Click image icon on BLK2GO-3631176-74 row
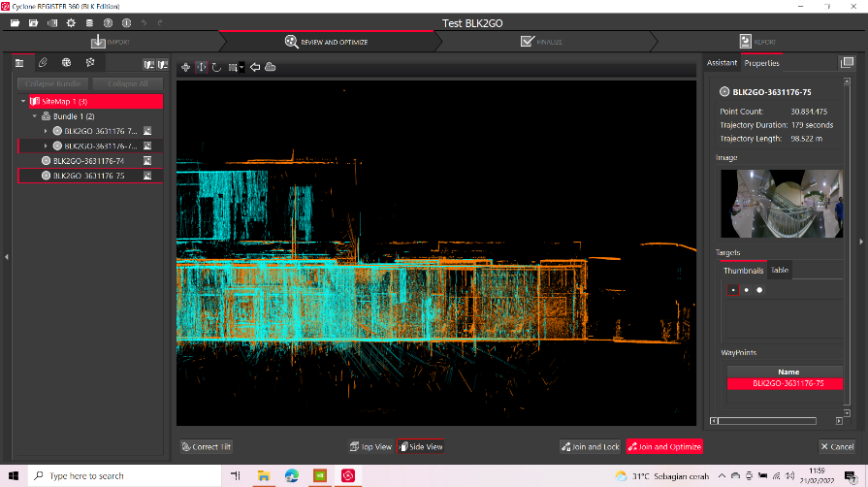Viewport: 868px width, 487px height. (x=147, y=161)
